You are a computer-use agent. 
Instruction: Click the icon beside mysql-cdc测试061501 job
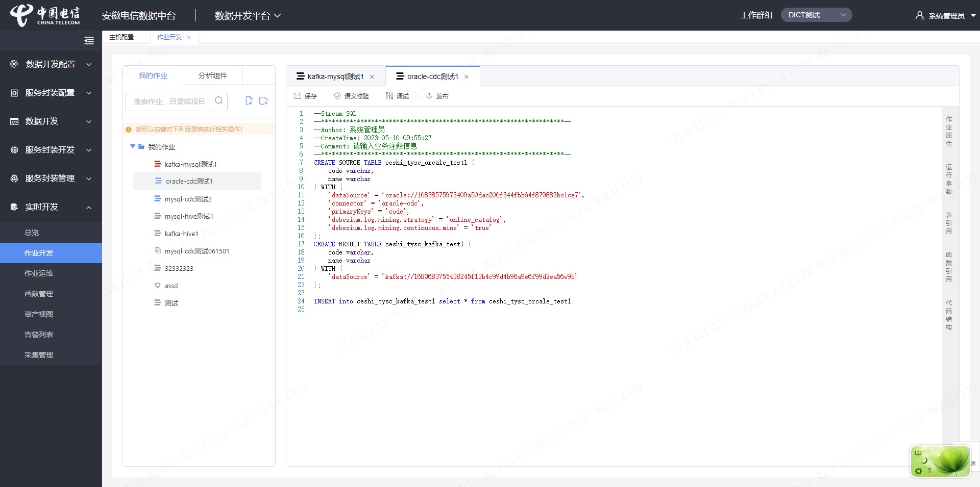coord(158,250)
